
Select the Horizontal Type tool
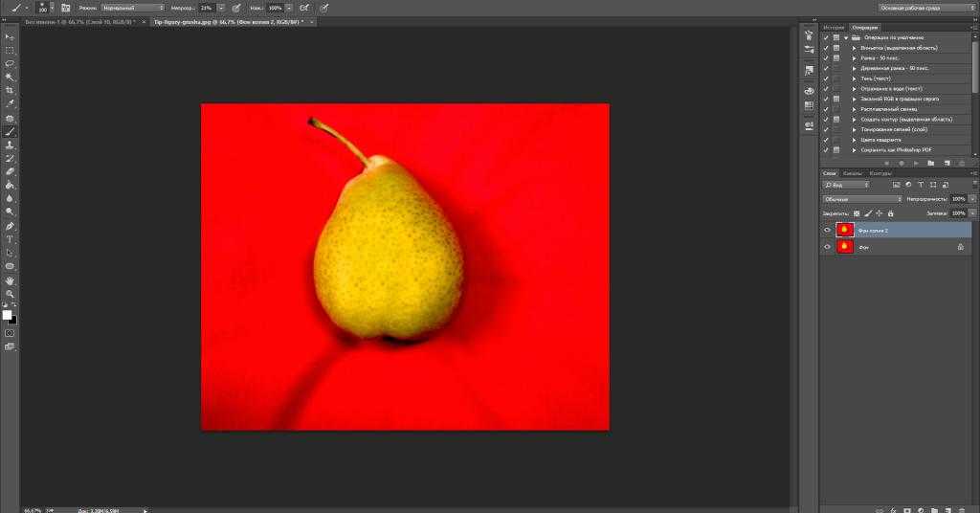pos(10,238)
